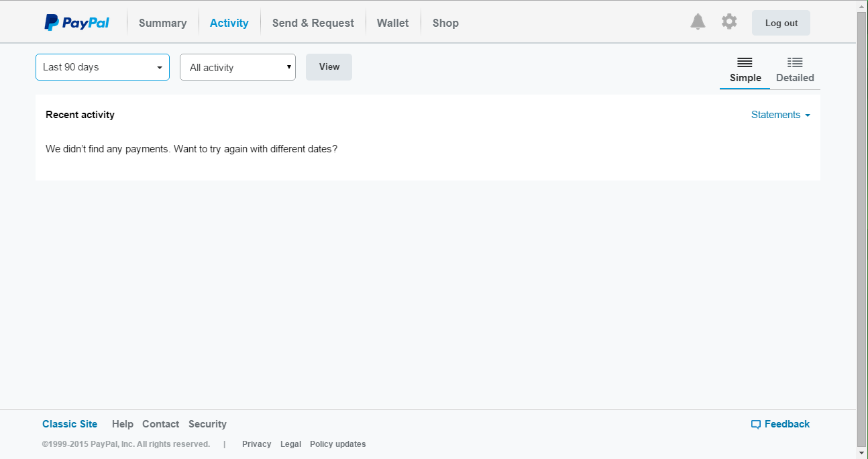The image size is (868, 459).
Task: Navigate to the Shop tab
Action: [x=445, y=23]
